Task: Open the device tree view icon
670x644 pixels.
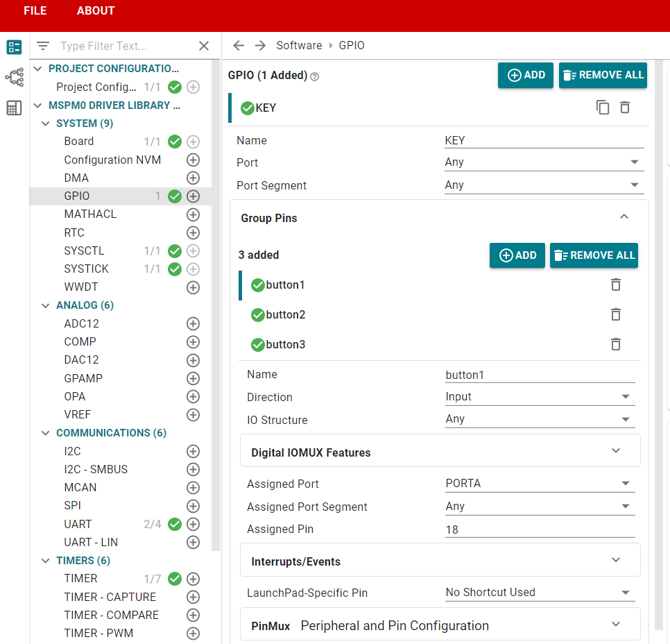Action: (x=14, y=78)
